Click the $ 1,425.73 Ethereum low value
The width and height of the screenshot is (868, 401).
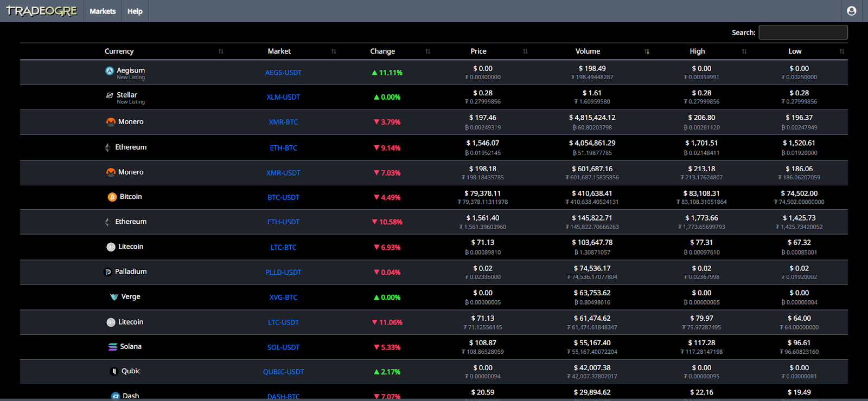click(x=799, y=218)
